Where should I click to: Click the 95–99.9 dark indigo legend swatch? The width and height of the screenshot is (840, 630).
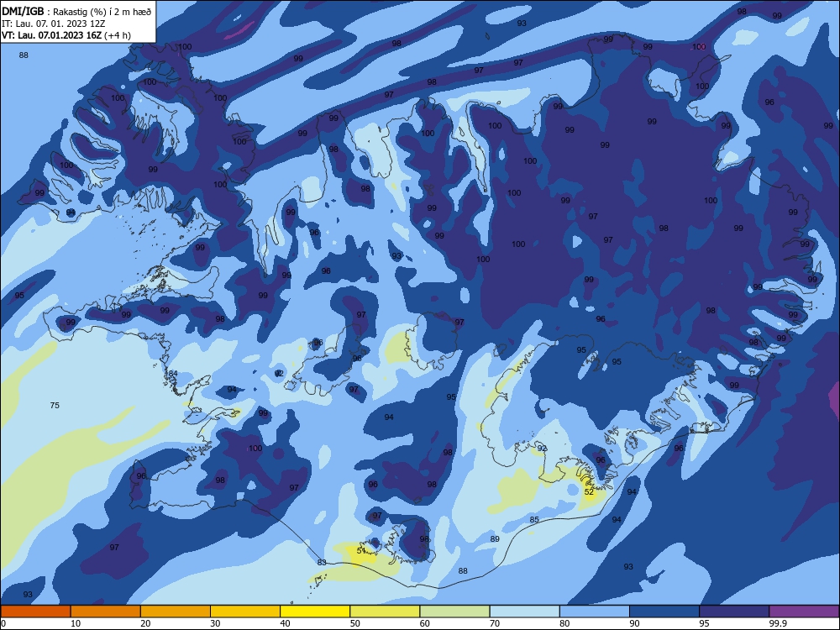tap(734, 612)
